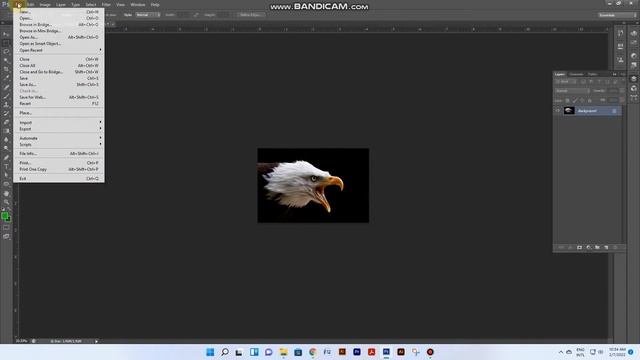Image resolution: width=640 pixels, height=360 pixels.
Task: Create new group folder icon
Action: pos(597,247)
